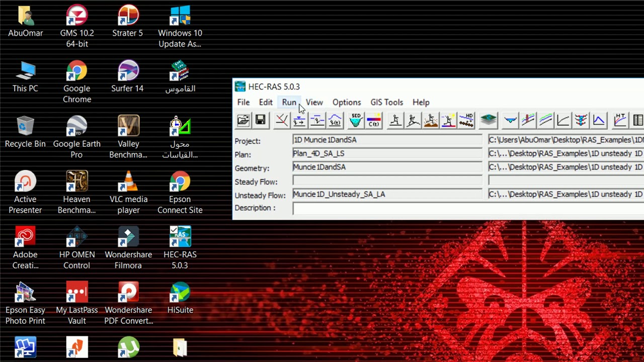Viewport: 644px width, 362px height.
Task: Click the Description input field
Action: click(x=468, y=208)
